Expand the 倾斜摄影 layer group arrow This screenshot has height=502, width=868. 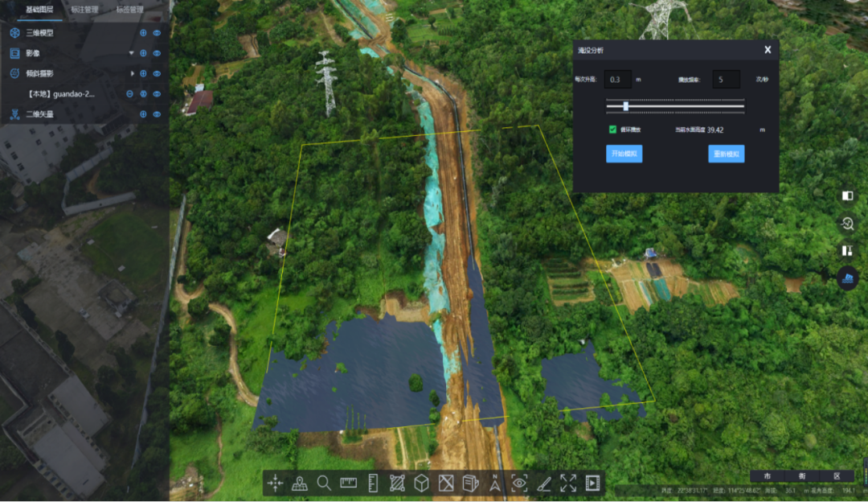tap(133, 73)
